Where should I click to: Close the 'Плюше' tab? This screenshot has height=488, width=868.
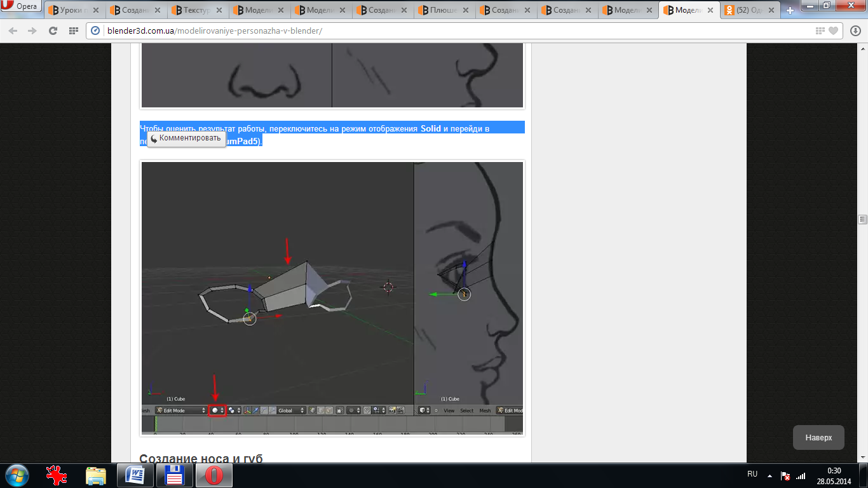point(466,10)
